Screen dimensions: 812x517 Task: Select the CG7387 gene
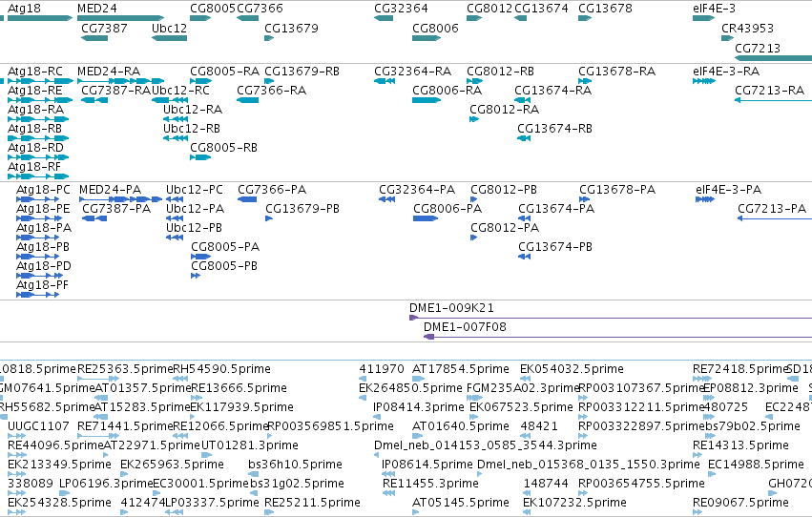pos(94,38)
